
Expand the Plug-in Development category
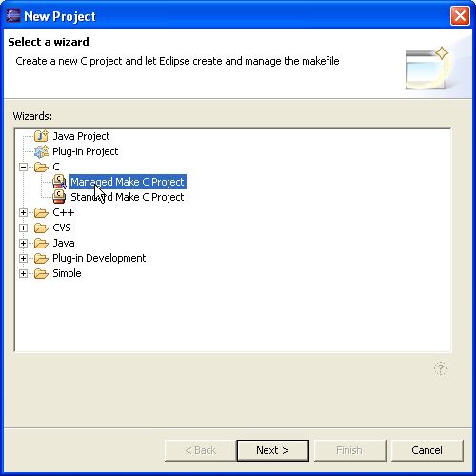(23, 258)
